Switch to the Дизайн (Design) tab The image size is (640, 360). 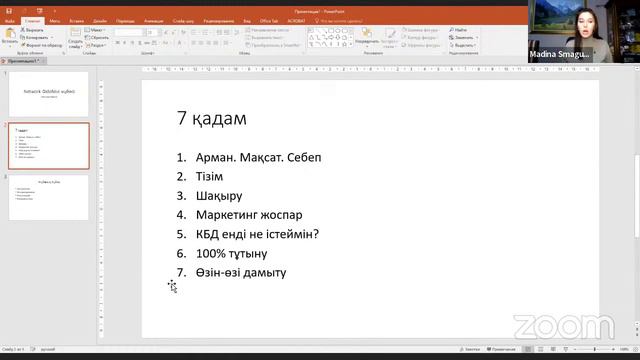[x=100, y=21]
